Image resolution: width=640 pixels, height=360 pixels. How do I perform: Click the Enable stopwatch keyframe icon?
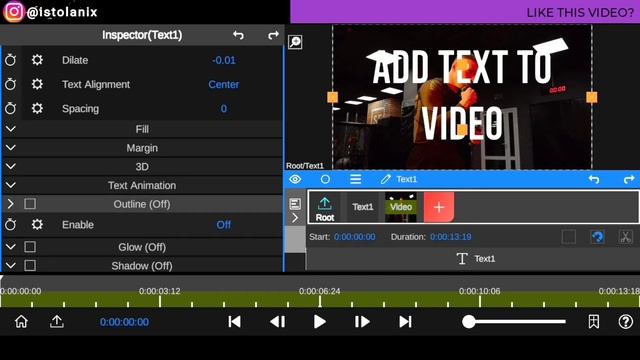point(11,224)
